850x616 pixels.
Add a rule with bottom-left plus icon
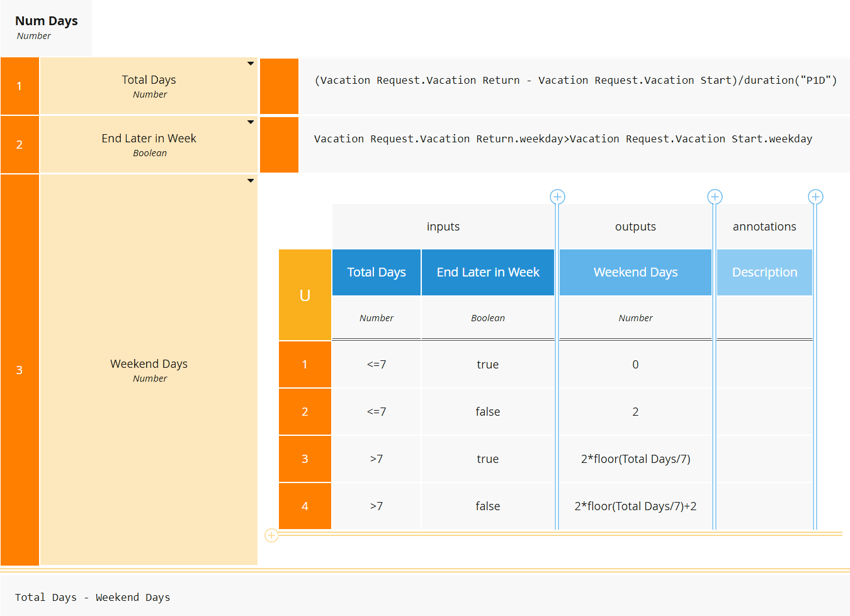click(x=271, y=535)
